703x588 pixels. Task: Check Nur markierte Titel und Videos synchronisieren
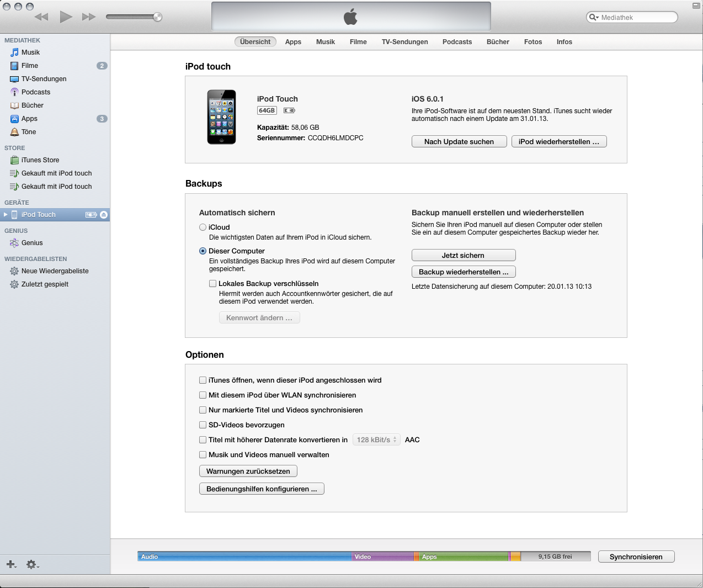click(x=203, y=410)
